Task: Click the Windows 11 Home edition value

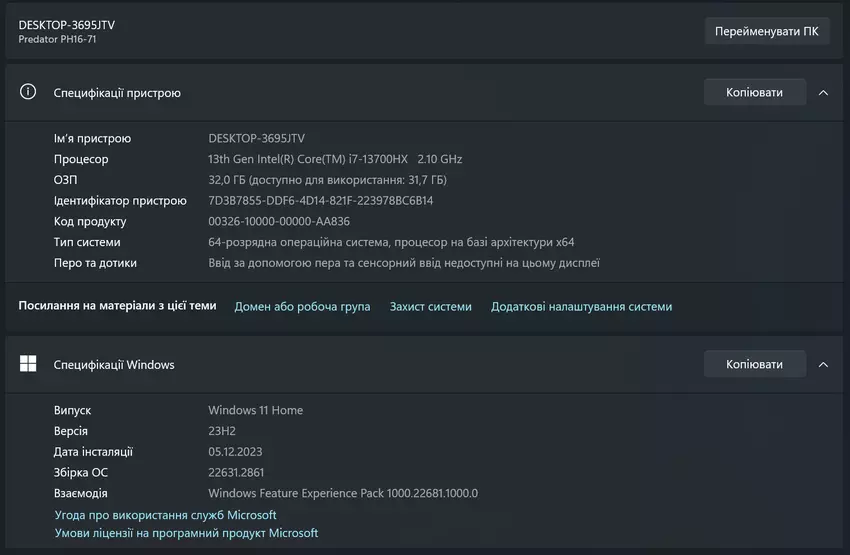Action: (255, 410)
